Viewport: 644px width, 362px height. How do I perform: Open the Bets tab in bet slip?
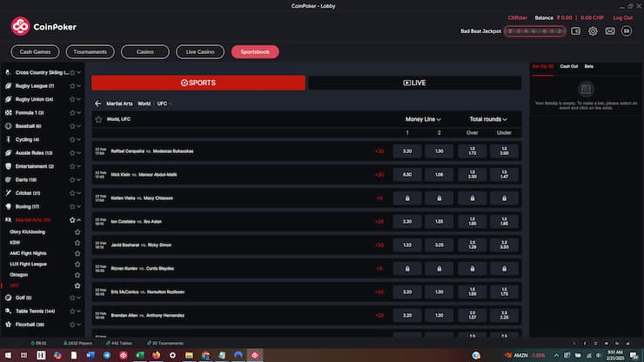point(589,66)
